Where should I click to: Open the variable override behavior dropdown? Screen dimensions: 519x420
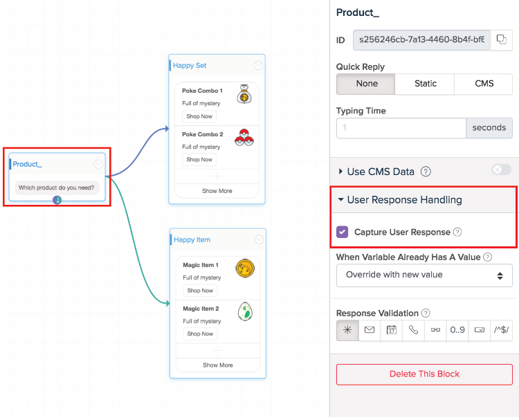point(424,275)
